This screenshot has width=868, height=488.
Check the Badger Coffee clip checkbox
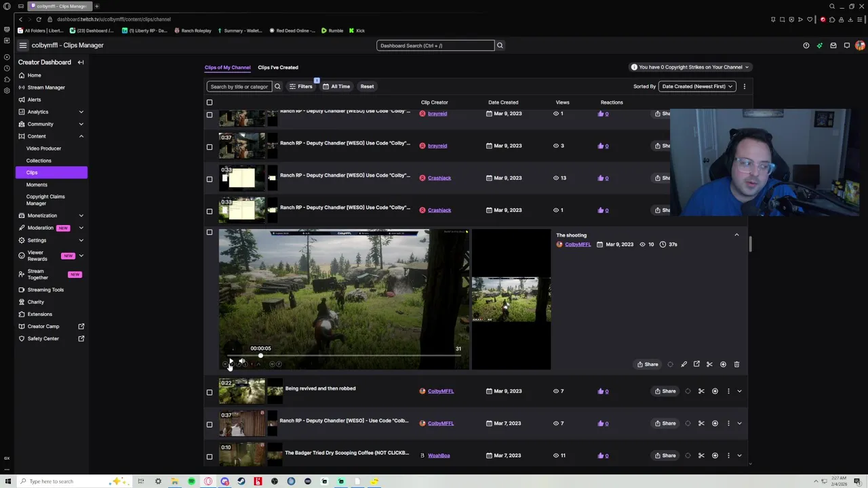tap(210, 456)
